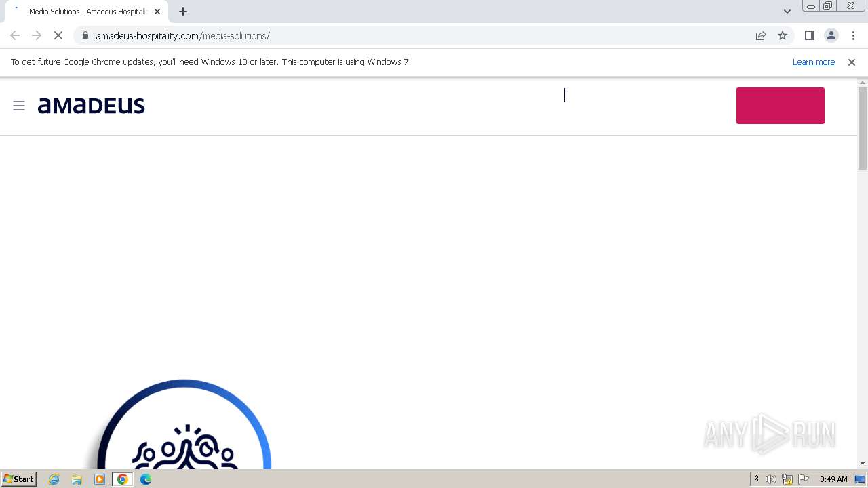The image size is (868, 488).
Task: Click the scrollbar down arrow
Action: pos(863,464)
